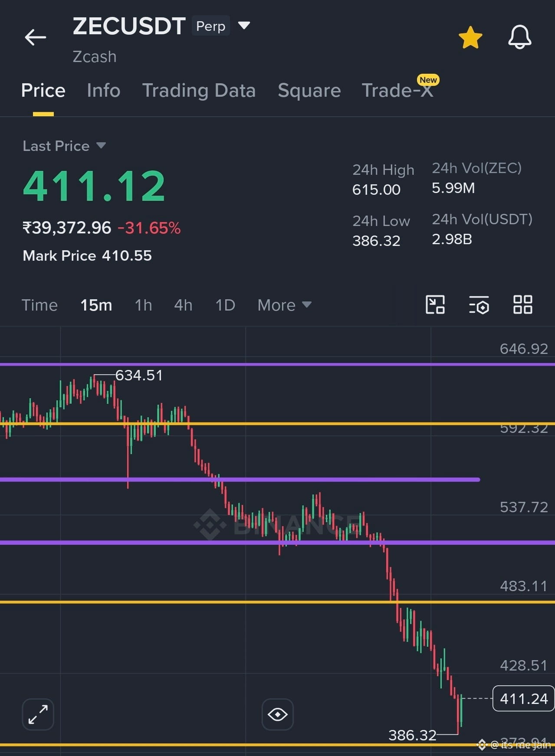Tap the back arrow icon
The width and height of the screenshot is (555, 756).
point(35,37)
